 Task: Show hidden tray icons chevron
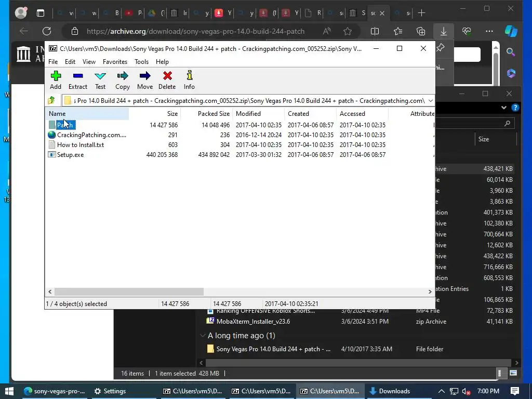pos(441,391)
